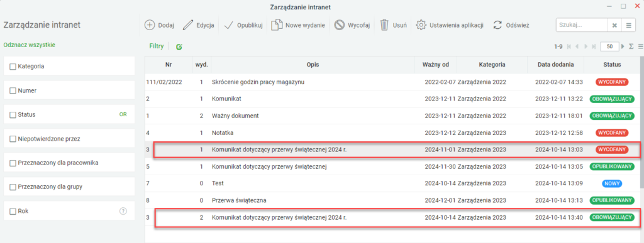The width and height of the screenshot is (644, 243).
Task: Delete with the Usuń trash icon
Action: (x=384, y=25)
